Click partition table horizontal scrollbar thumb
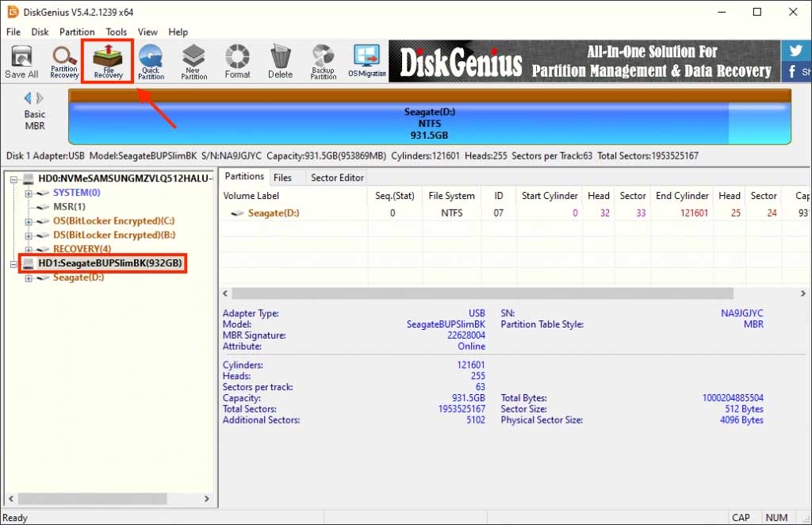Viewport: 812px width, 525px height. [482, 293]
